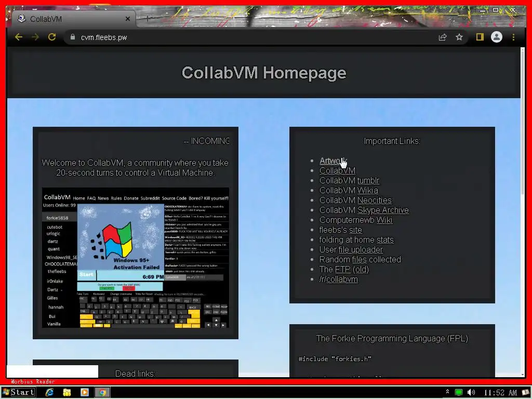532x399 pixels.
Task: Toggle the browser side panel icon
Action: click(480, 37)
